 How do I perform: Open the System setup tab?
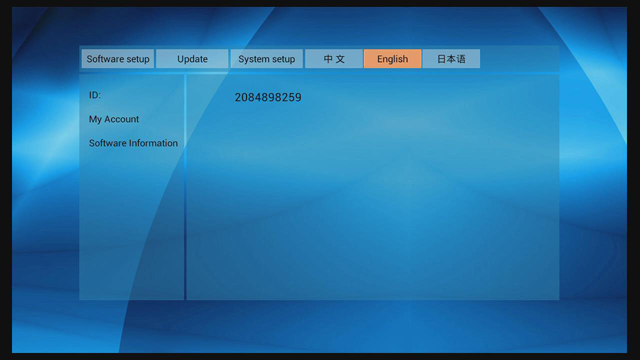click(267, 59)
